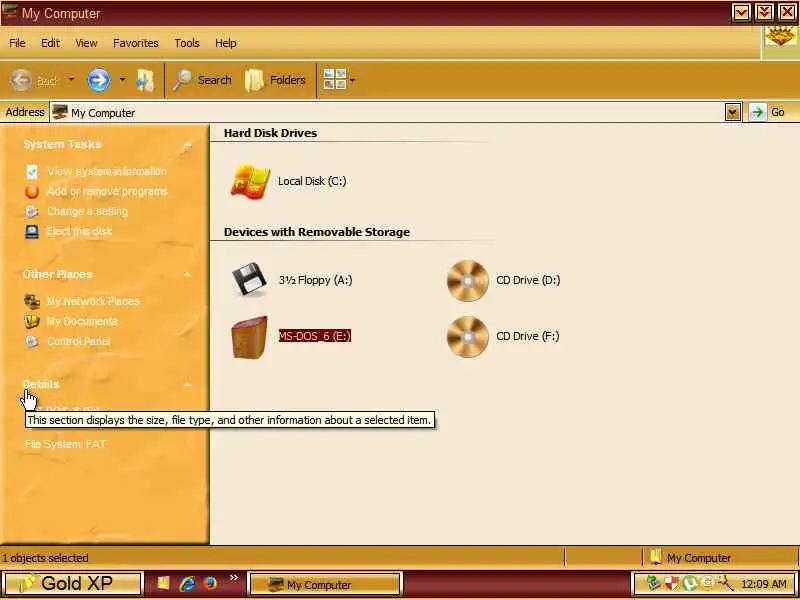This screenshot has height=600, width=800.
Task: Click the My Documents icon
Action: tap(32, 321)
